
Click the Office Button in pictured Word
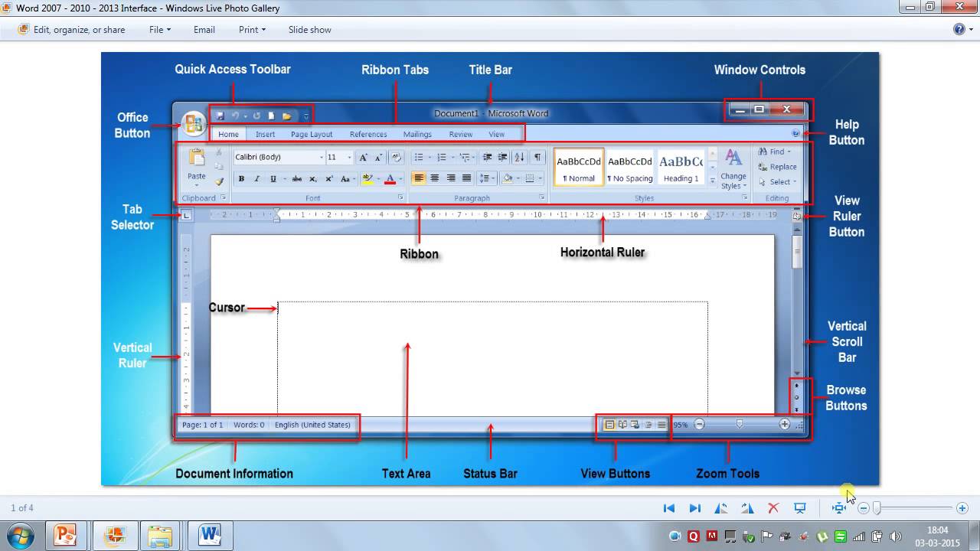194,124
